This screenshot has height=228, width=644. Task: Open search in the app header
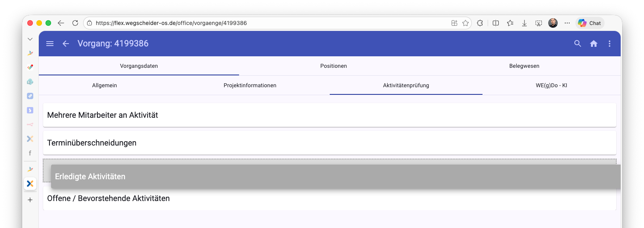(x=578, y=44)
